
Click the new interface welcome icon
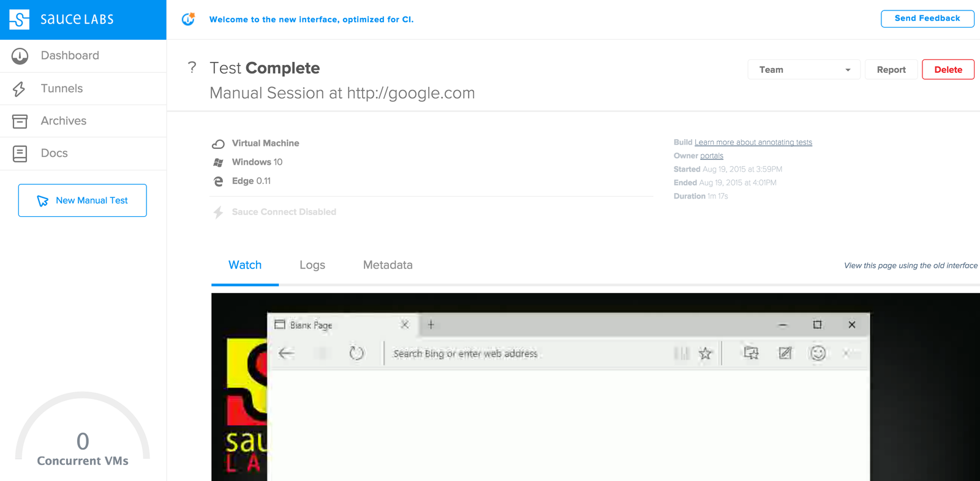pos(188,19)
